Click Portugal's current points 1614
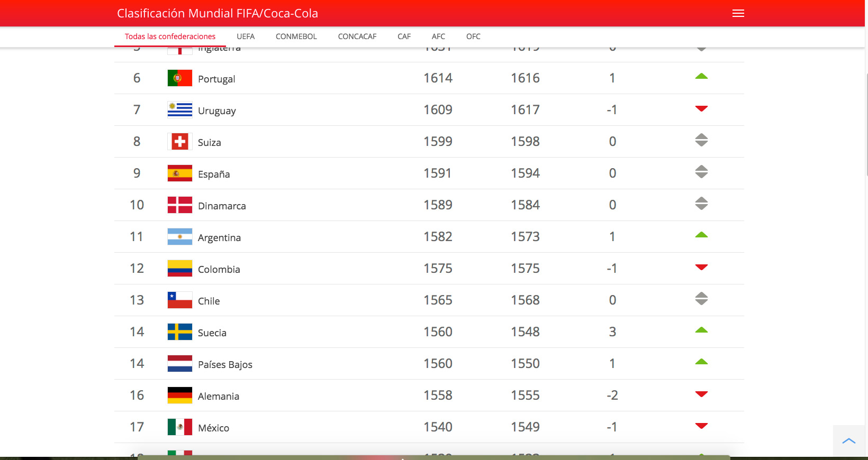868x460 pixels. (438, 78)
